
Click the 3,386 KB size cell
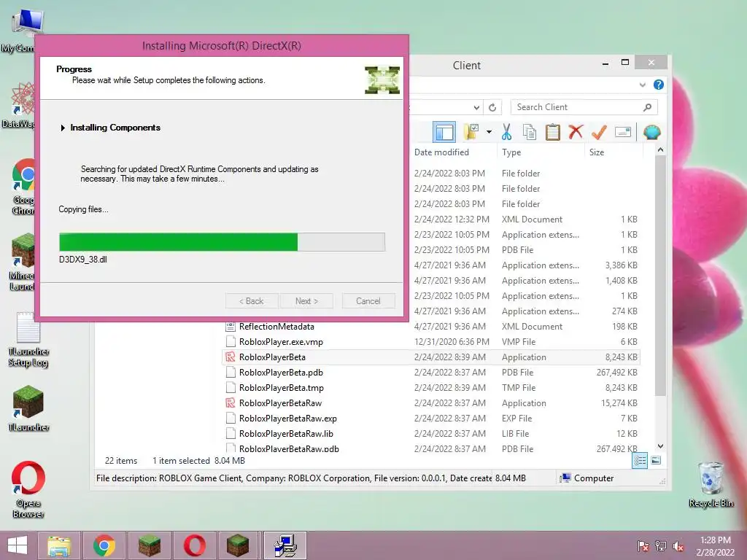pyautogui.click(x=621, y=265)
